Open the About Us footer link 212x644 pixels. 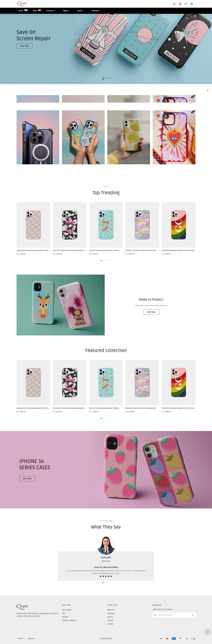[x=111, y=610]
